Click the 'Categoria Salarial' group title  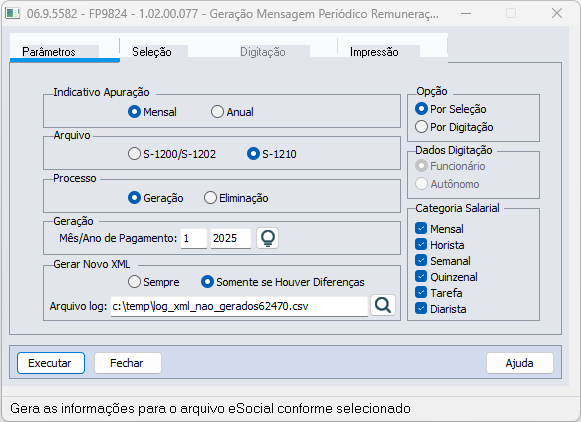coord(457,208)
